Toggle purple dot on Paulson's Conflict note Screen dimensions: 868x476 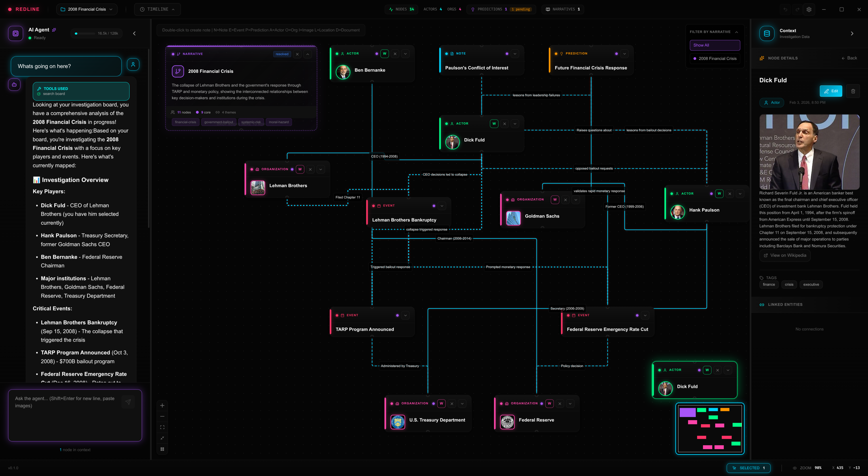pyautogui.click(x=507, y=54)
